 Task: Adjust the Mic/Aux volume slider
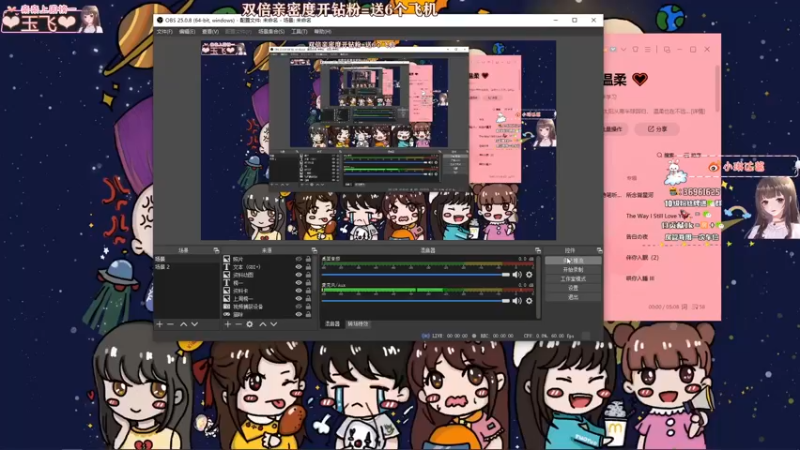[415, 301]
